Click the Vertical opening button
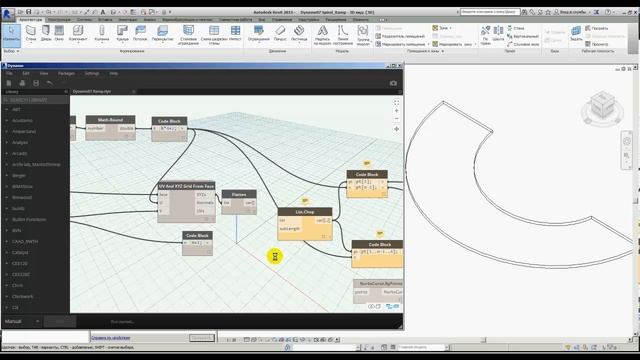 (x=522, y=36)
